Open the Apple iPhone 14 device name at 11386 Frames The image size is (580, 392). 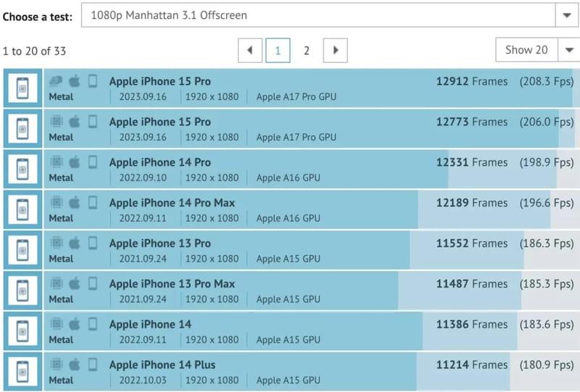click(150, 324)
